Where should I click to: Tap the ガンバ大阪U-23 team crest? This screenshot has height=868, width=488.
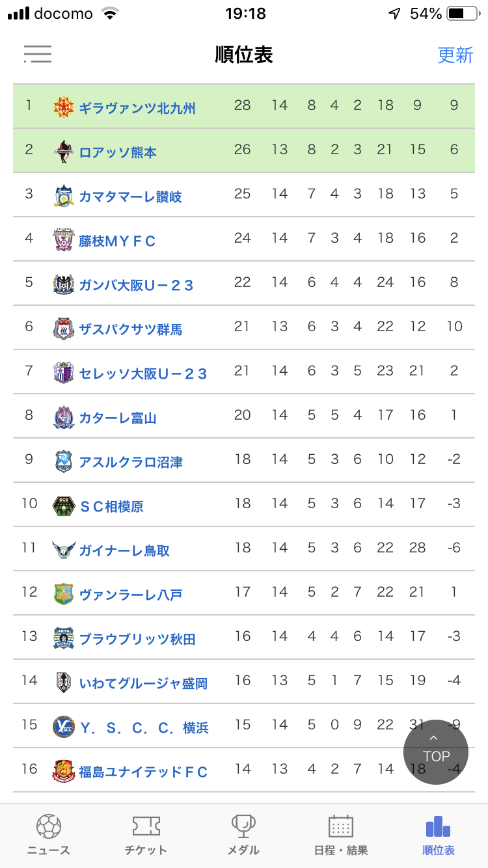click(x=64, y=285)
